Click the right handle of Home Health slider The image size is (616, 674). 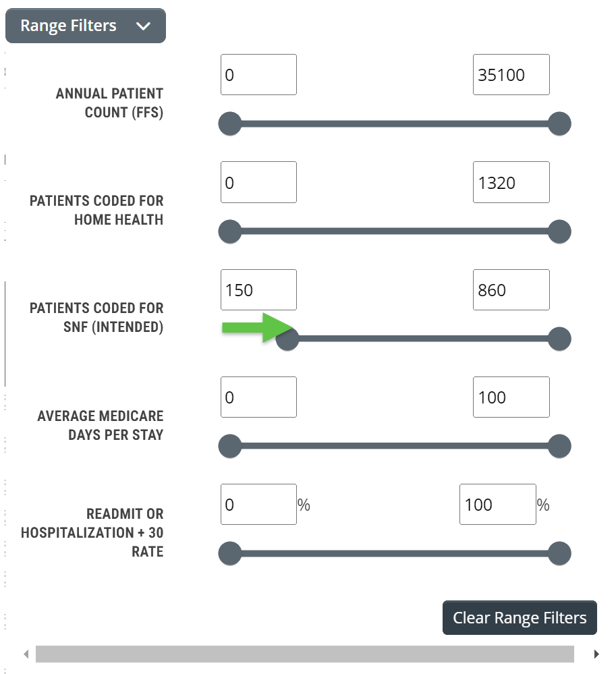coord(559,231)
